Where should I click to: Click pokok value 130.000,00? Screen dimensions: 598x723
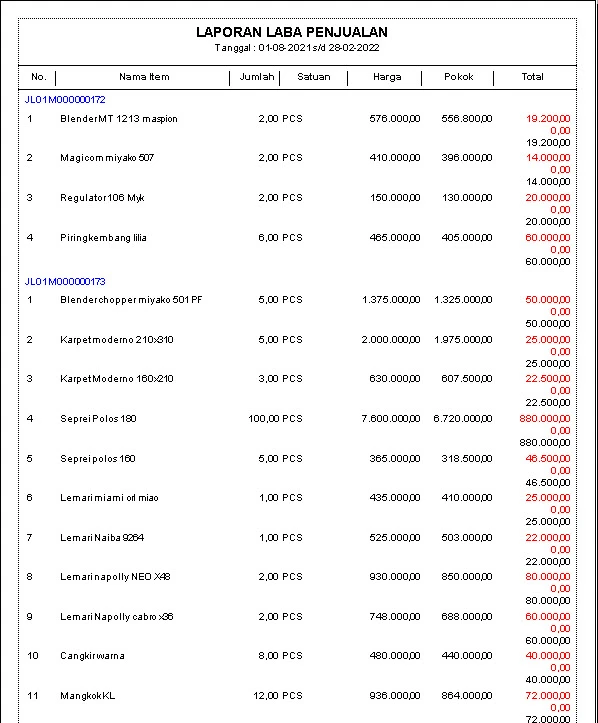click(467, 198)
